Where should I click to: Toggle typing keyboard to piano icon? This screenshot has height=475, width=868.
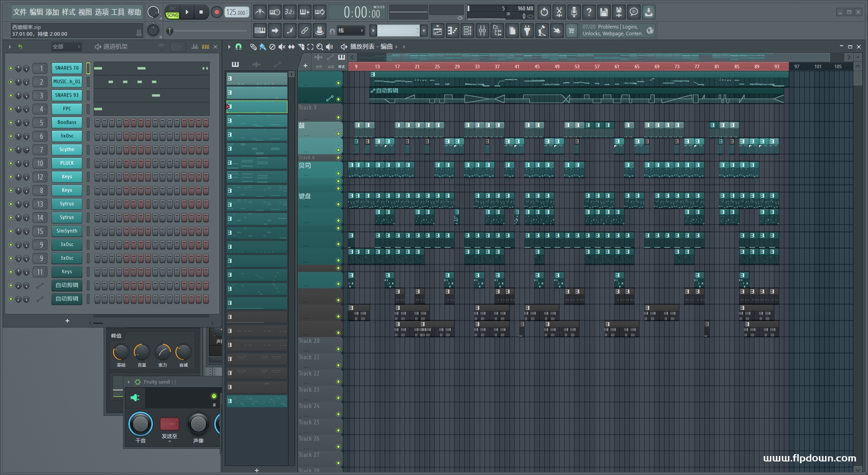pyautogui.click(x=260, y=31)
